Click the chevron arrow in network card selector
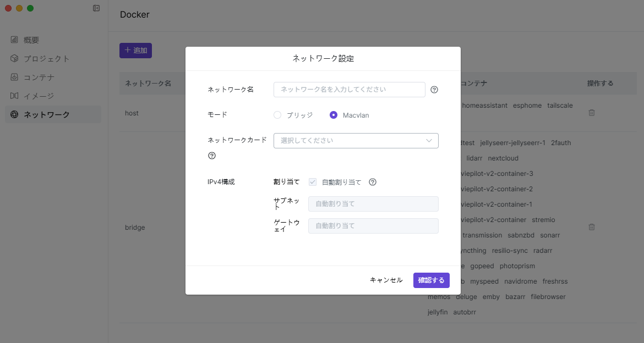Screen dimensions: 644x343 pos(429,141)
